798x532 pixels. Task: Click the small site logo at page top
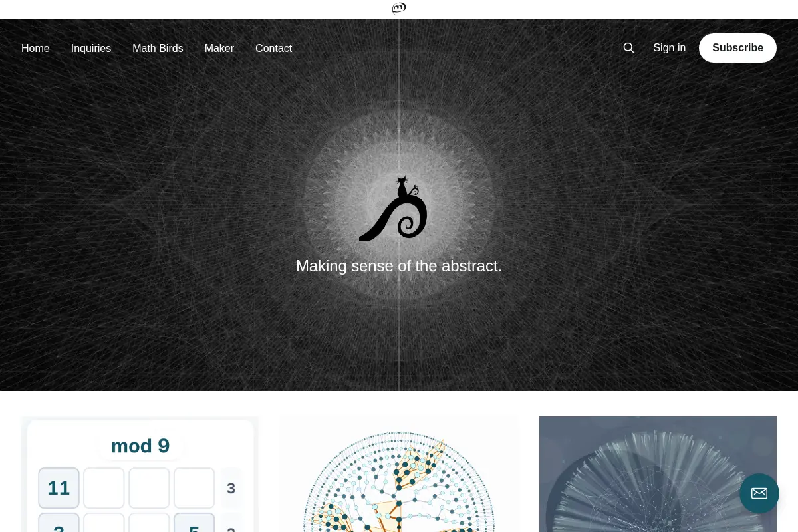point(399,9)
